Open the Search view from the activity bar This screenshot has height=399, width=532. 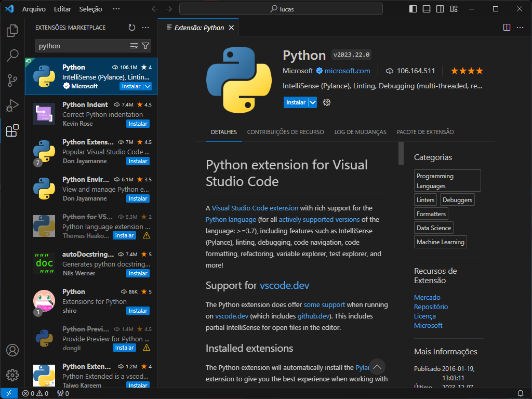12,56
